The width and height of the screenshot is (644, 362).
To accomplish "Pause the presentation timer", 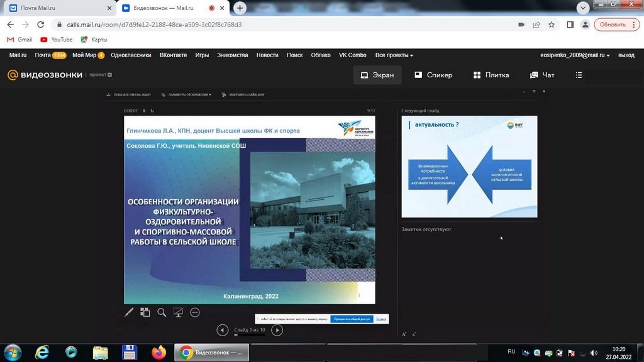I will (x=144, y=111).
